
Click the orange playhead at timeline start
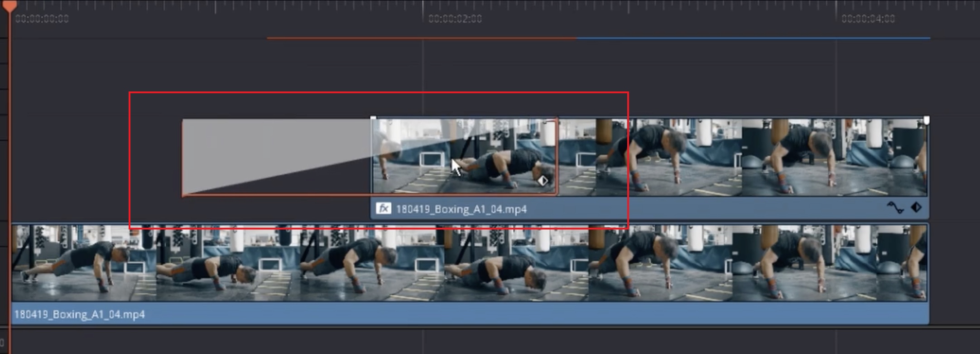[x=9, y=5]
